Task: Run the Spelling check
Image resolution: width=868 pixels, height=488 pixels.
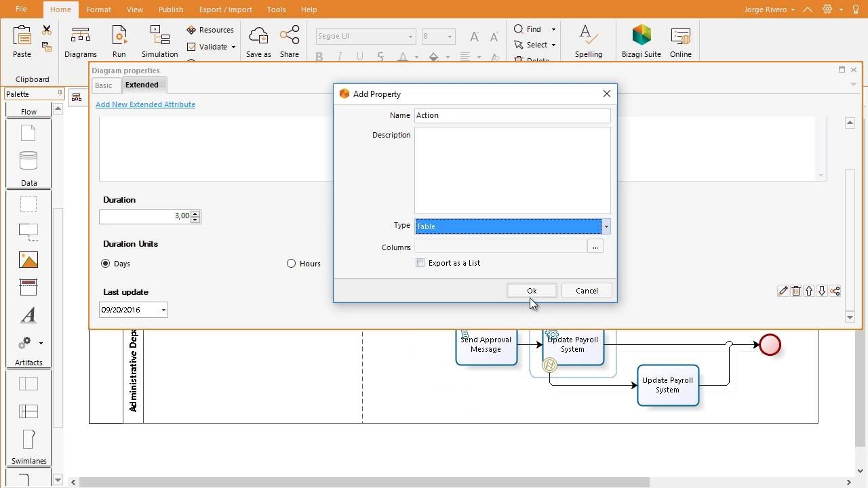Action: click(588, 41)
